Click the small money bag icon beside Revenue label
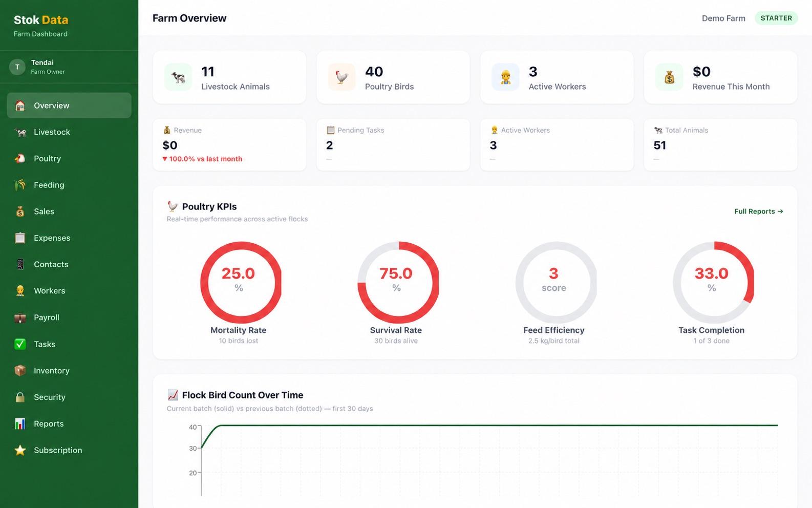 [167, 130]
